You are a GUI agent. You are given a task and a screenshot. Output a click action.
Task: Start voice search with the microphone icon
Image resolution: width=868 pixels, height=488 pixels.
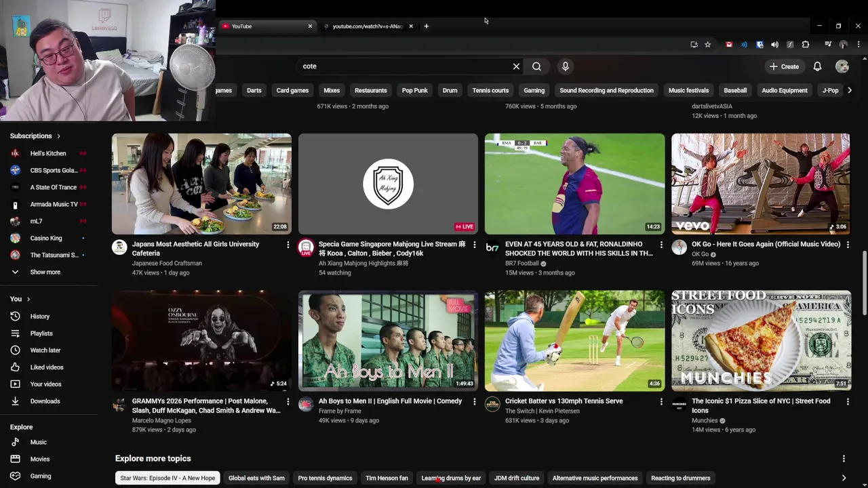(x=566, y=66)
